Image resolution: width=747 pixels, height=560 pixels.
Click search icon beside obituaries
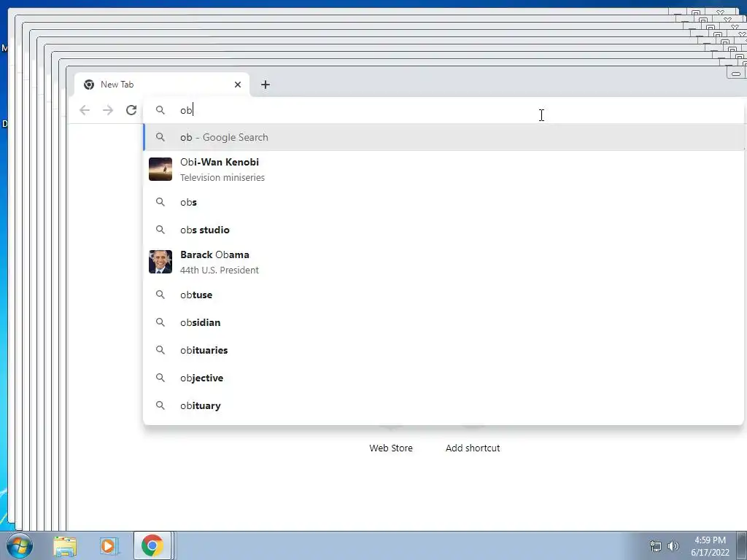tap(160, 350)
